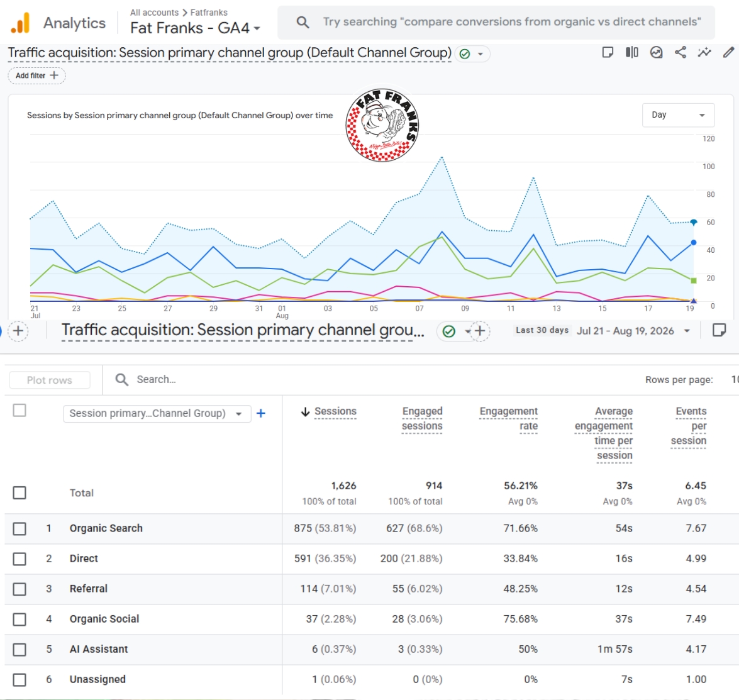Open the All accounts breadcrumb link

tap(154, 12)
